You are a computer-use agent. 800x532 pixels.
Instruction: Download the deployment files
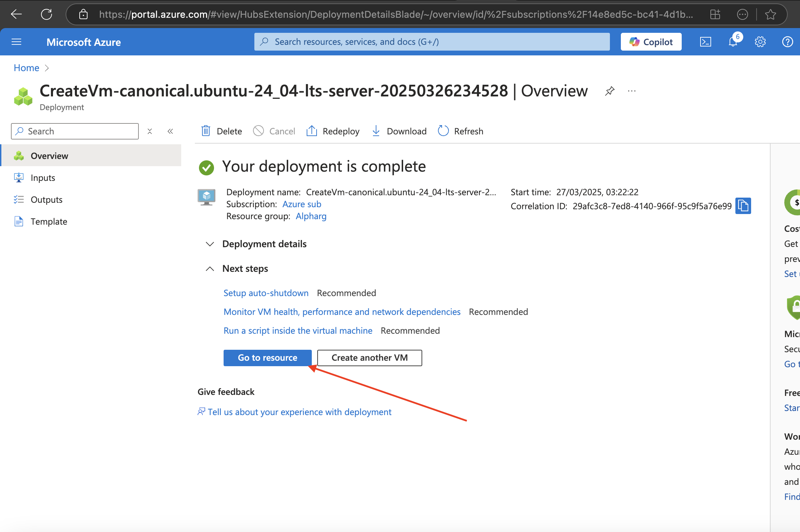coord(399,131)
